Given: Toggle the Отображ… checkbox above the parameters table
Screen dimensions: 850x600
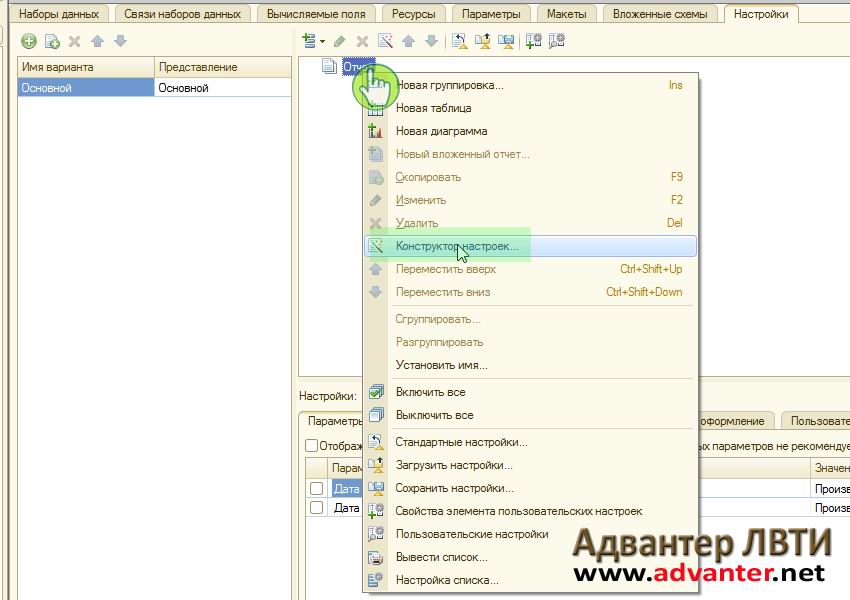Looking at the screenshot, I should tap(311, 445).
